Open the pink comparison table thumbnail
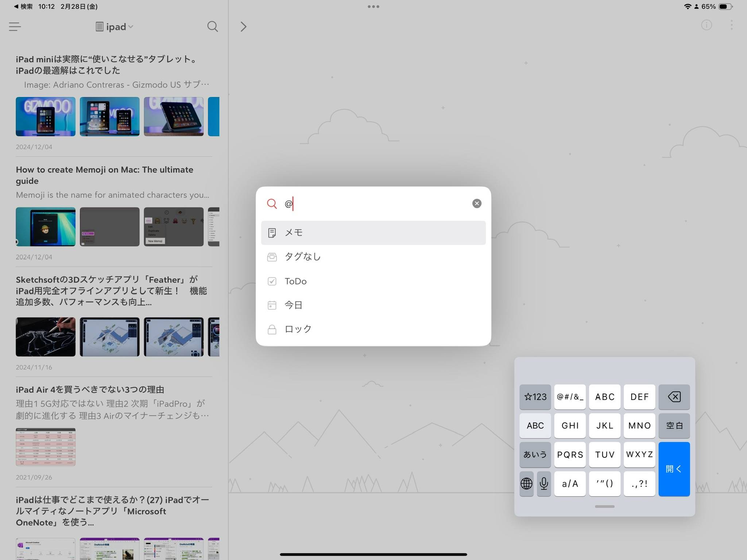 tap(46, 447)
